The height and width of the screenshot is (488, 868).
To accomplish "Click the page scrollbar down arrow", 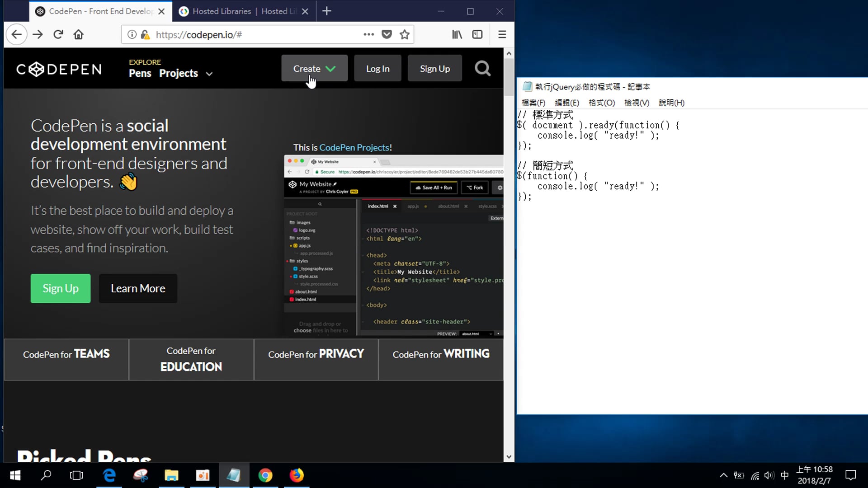I will 509,457.
